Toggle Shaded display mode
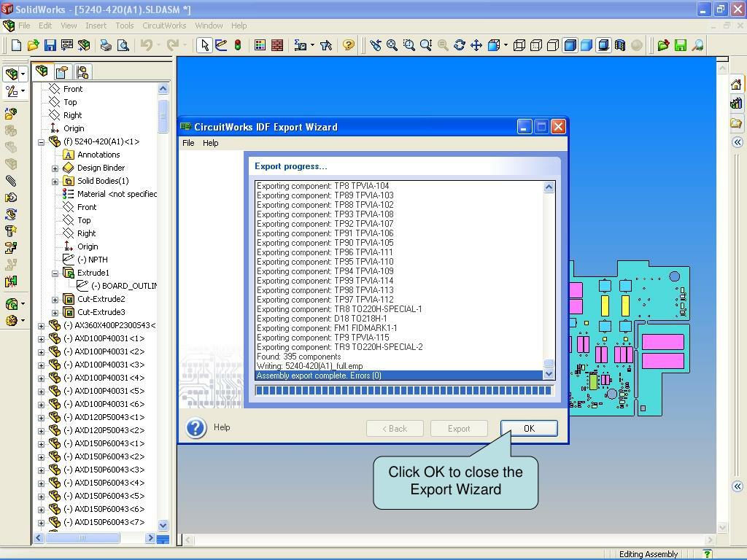The height and width of the screenshot is (560, 747). tap(587, 45)
